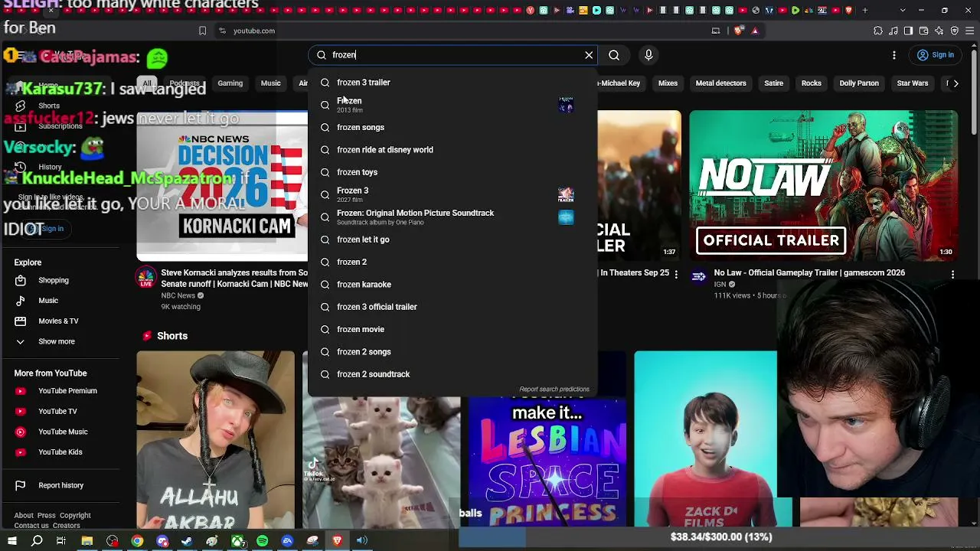
Task: Open YouTube settings three-dot menu
Action: click(x=894, y=55)
